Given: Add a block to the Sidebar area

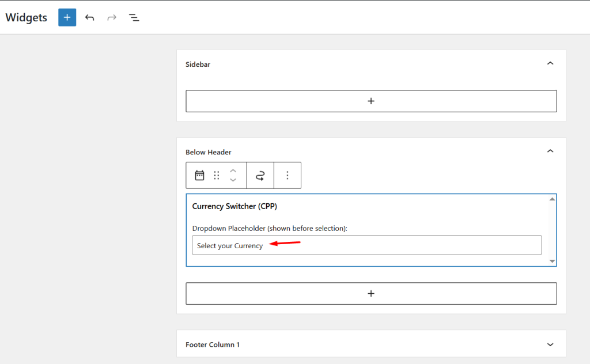Looking at the screenshot, I should point(371,101).
